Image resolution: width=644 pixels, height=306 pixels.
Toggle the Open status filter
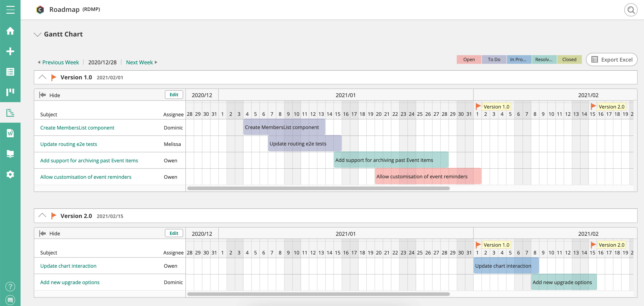tap(469, 60)
